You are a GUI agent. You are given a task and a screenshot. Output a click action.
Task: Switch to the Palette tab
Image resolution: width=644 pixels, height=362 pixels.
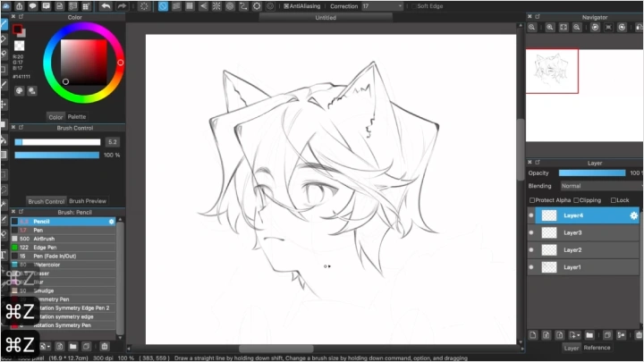[x=77, y=116]
